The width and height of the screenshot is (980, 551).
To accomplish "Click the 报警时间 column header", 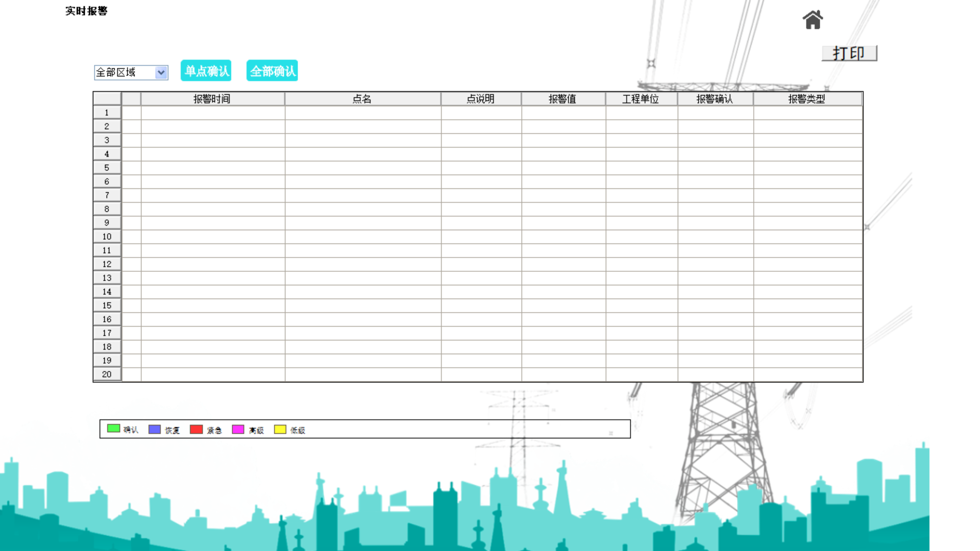I will click(212, 99).
